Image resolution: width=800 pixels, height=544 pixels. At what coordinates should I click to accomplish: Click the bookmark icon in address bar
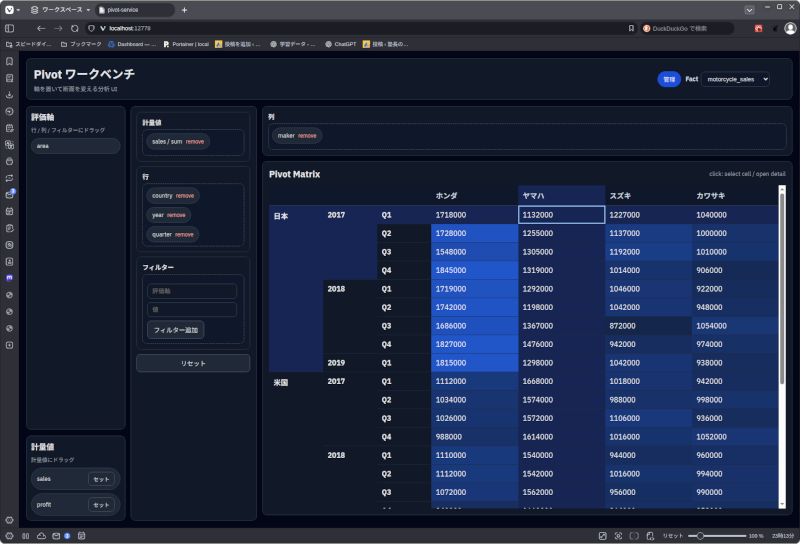[x=630, y=28]
